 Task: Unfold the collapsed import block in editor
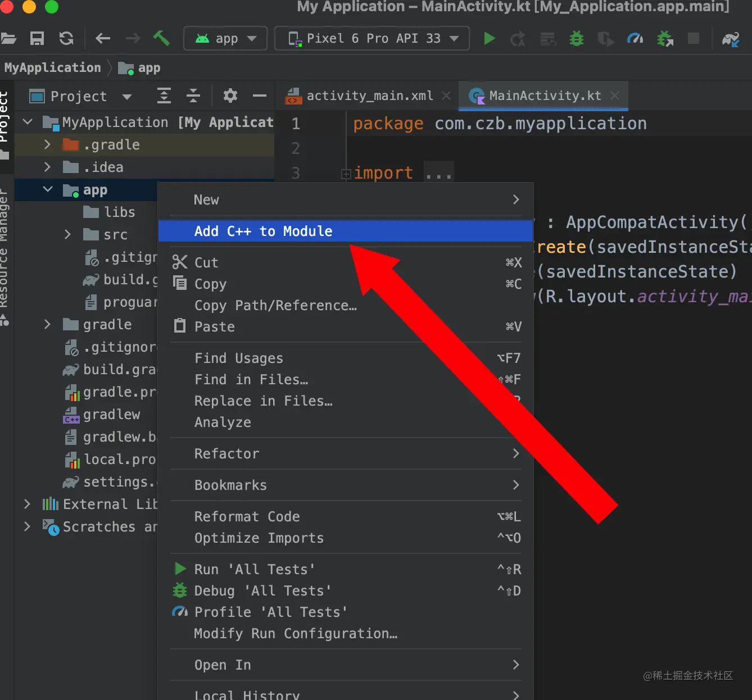[x=346, y=174]
